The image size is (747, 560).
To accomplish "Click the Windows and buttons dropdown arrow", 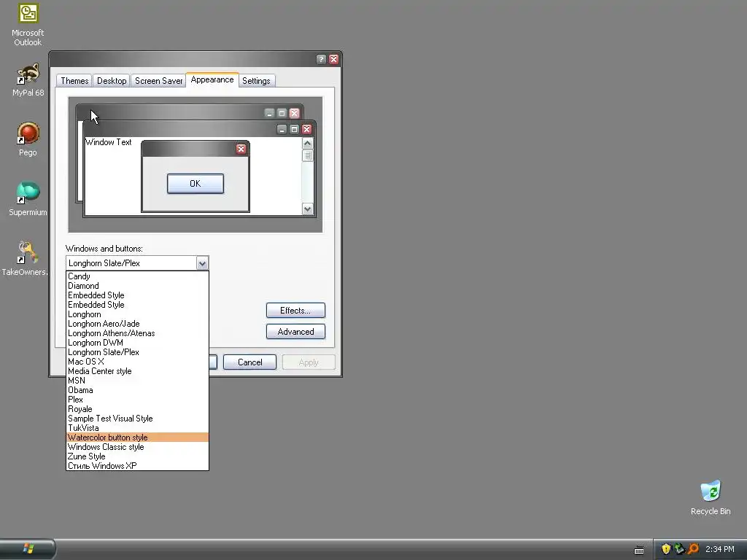I will pyautogui.click(x=202, y=262).
